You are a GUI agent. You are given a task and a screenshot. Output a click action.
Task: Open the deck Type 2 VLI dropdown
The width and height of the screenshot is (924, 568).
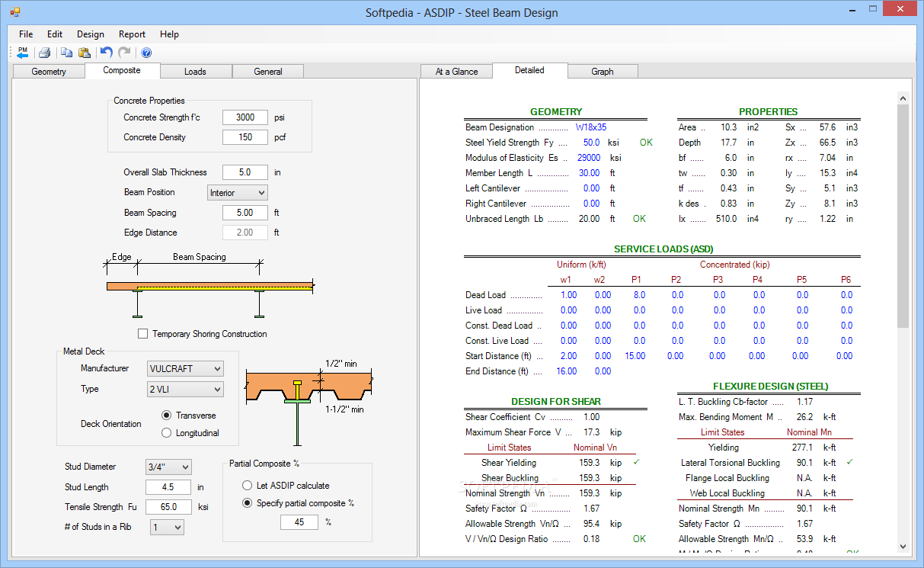(x=185, y=390)
